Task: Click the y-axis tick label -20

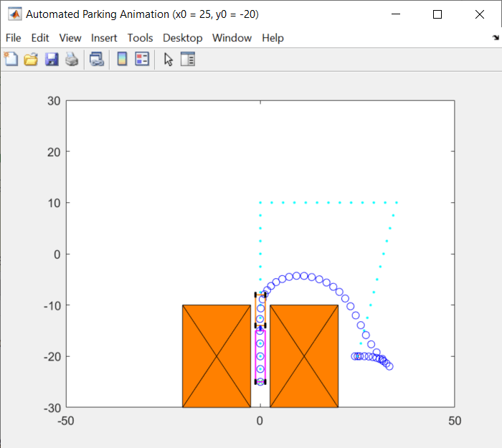Action: click(x=52, y=356)
